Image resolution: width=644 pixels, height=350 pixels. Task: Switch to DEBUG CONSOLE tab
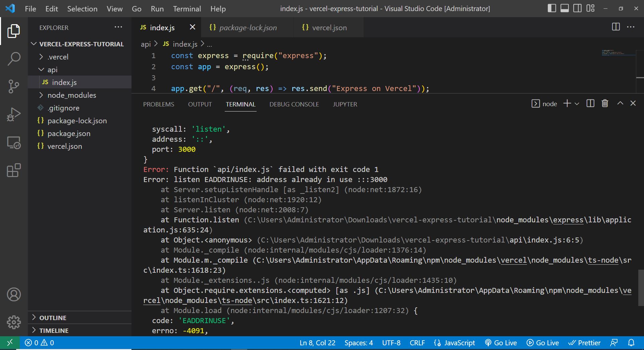click(294, 104)
